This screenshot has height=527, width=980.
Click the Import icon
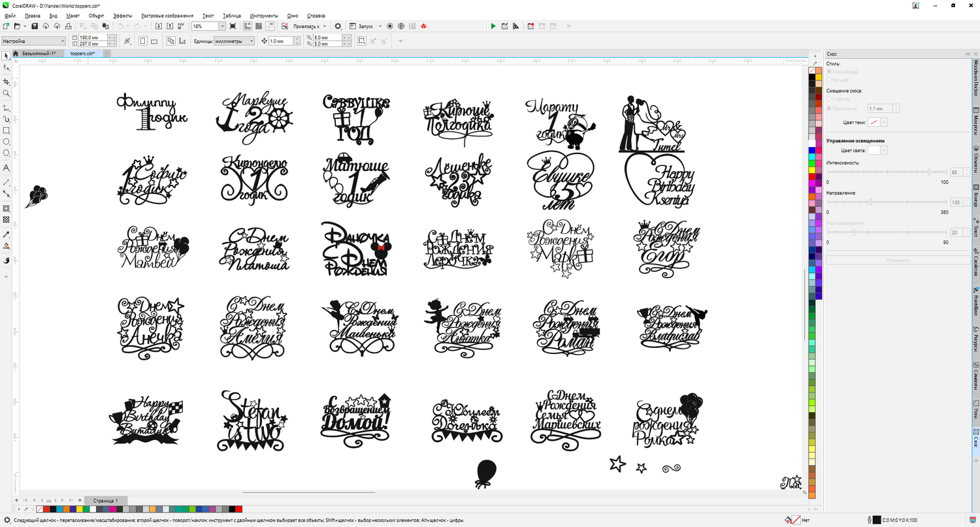coord(160,26)
